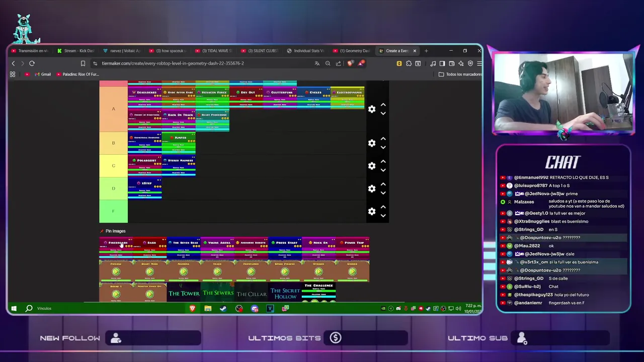Select The Secret Hollow tile

285,293
